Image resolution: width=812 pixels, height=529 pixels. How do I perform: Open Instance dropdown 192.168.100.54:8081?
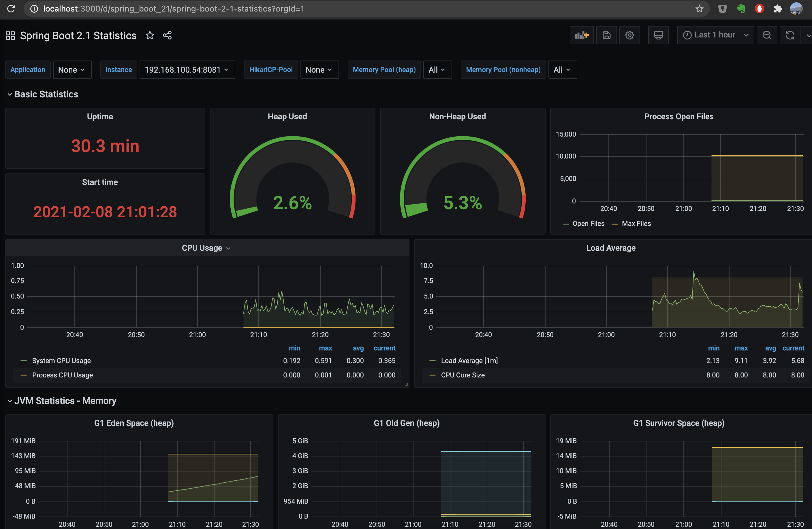(187, 69)
